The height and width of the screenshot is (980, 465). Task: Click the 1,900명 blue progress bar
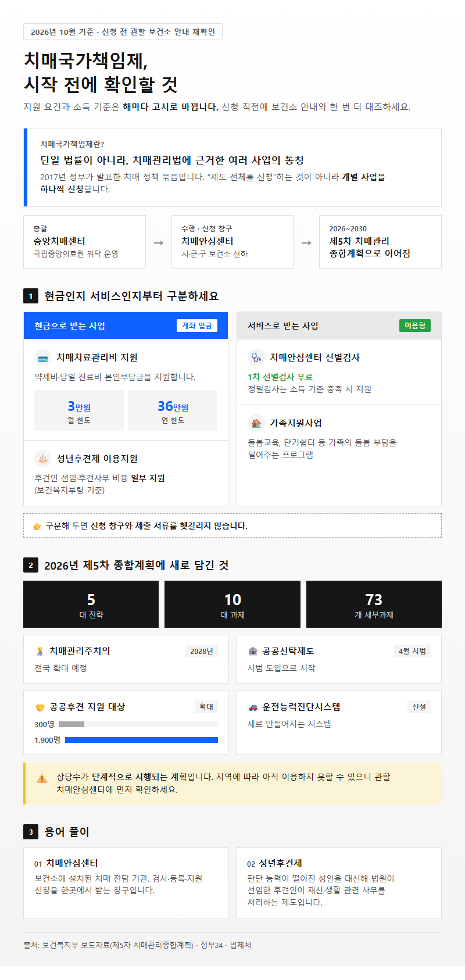tap(141, 740)
